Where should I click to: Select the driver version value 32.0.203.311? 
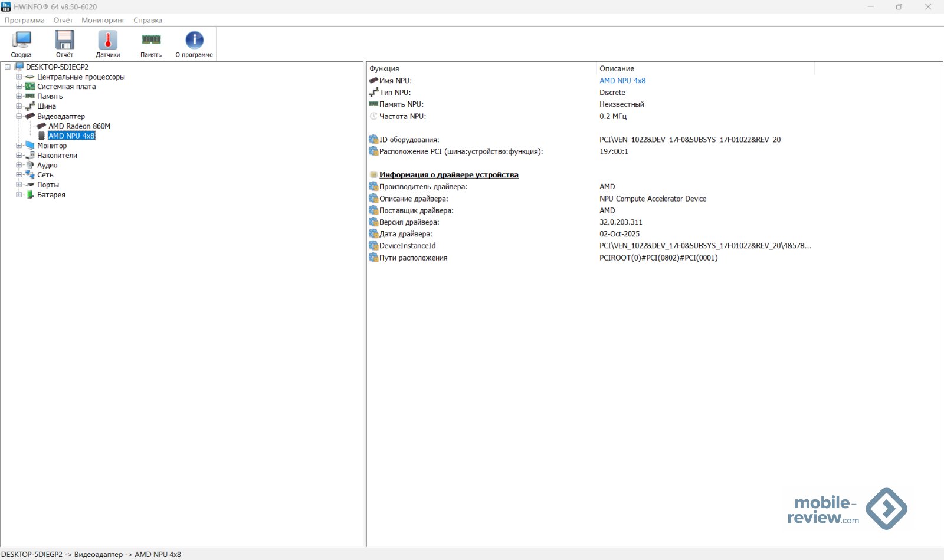point(621,222)
